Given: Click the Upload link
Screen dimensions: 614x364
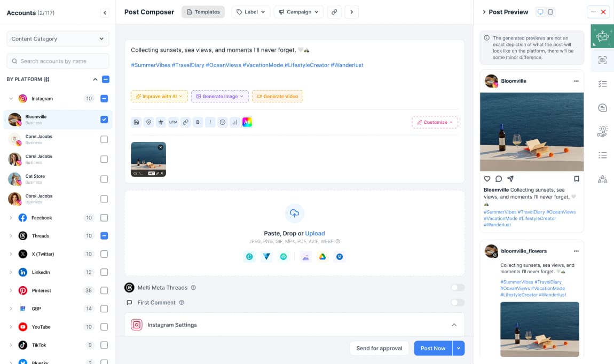Looking at the screenshot, I should 315,233.
